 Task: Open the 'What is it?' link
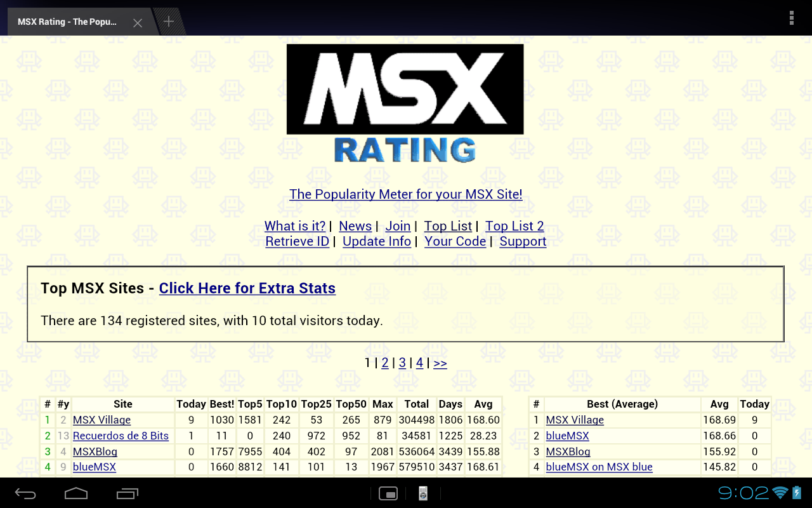pos(295,226)
